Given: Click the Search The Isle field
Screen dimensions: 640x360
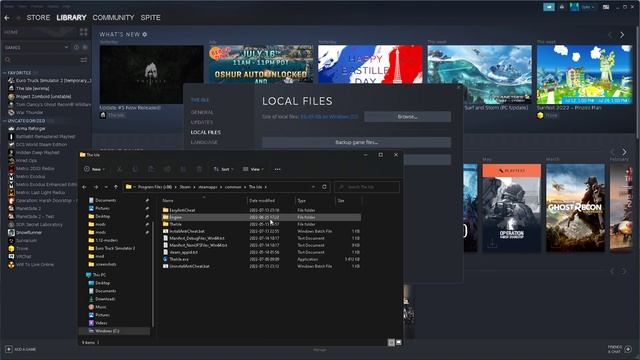Looking at the screenshot, I should click(367, 187).
